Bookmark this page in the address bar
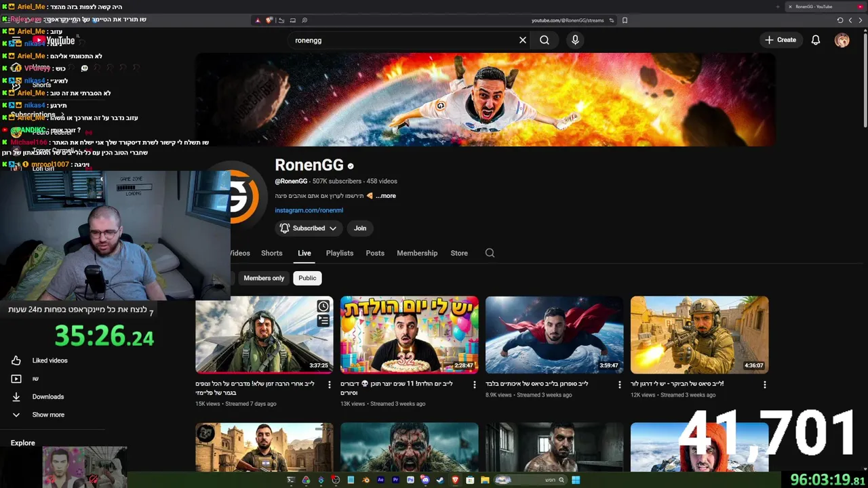This screenshot has width=868, height=488. pos(625,20)
